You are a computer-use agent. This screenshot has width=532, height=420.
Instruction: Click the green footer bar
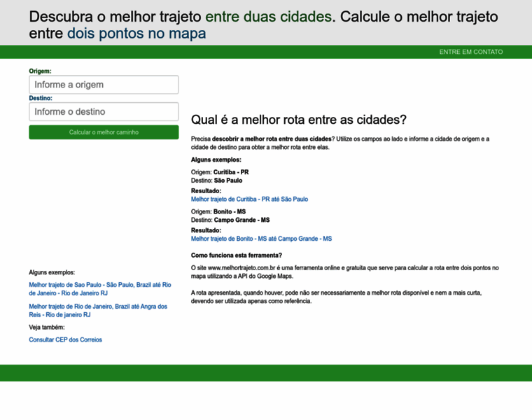pyautogui.click(x=266, y=372)
